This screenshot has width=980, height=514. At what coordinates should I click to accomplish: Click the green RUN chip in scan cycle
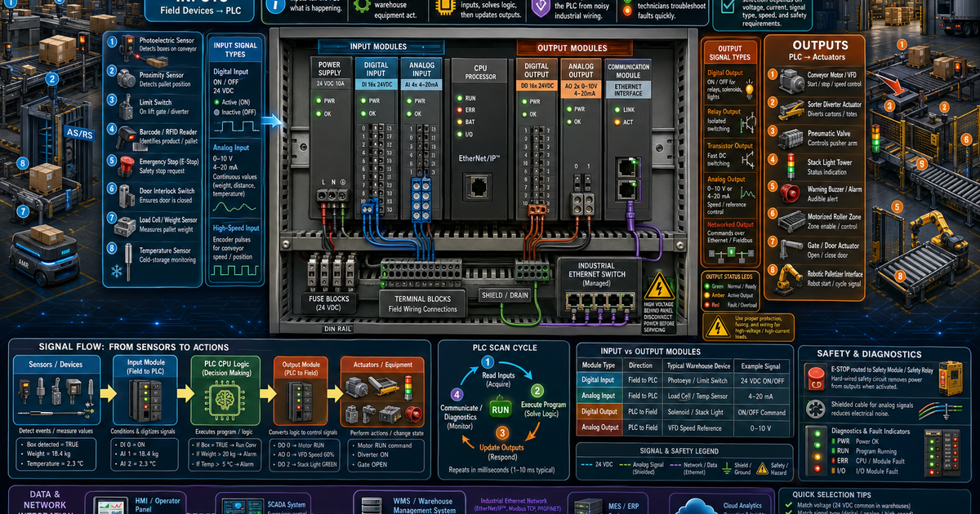(x=500, y=408)
